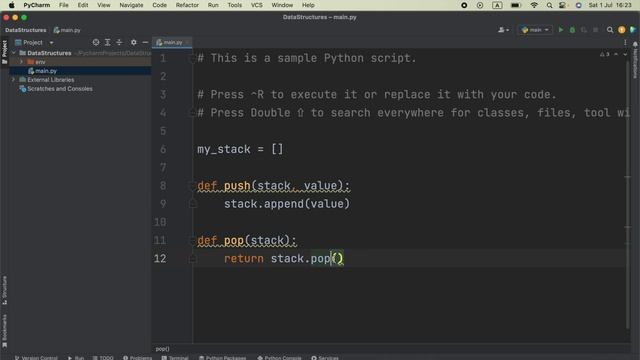The image size is (640, 360).
Task: Fold the pop function at line 11
Action: click(192, 240)
